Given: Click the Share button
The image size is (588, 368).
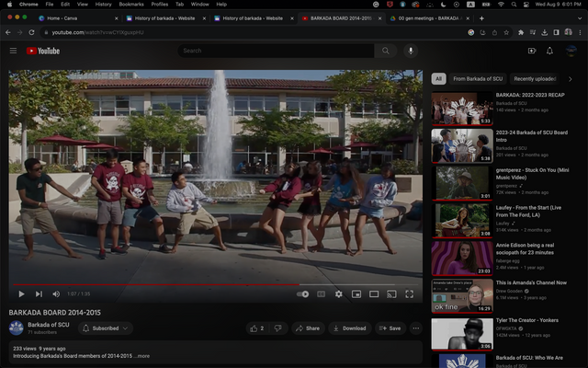Looking at the screenshot, I should coord(308,328).
